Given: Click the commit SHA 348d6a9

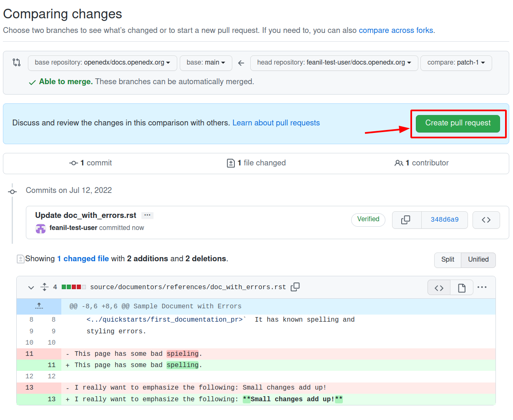Looking at the screenshot, I should (444, 220).
